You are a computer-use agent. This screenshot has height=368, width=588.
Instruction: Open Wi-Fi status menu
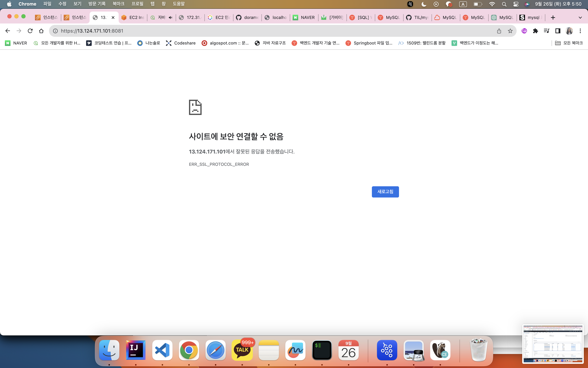point(492,4)
